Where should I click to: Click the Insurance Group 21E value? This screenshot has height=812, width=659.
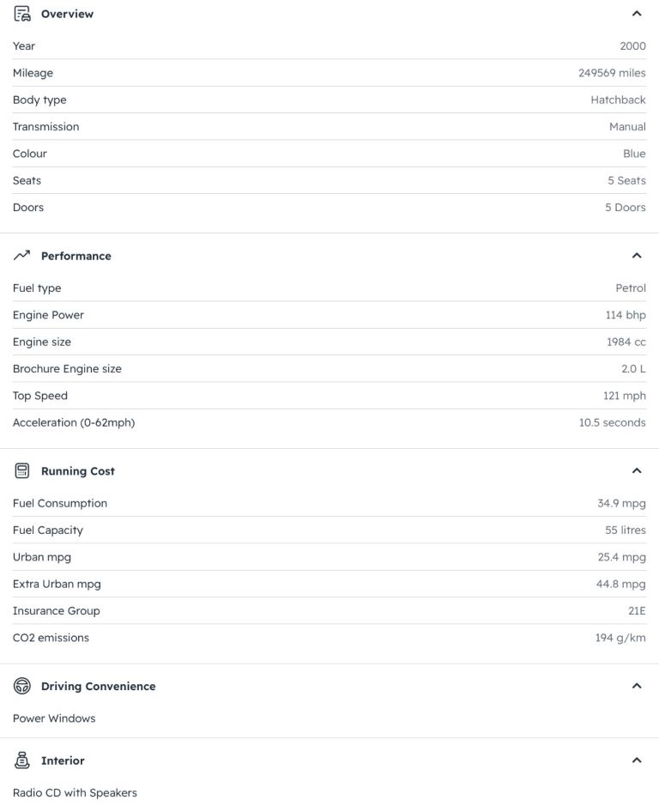[x=637, y=611]
